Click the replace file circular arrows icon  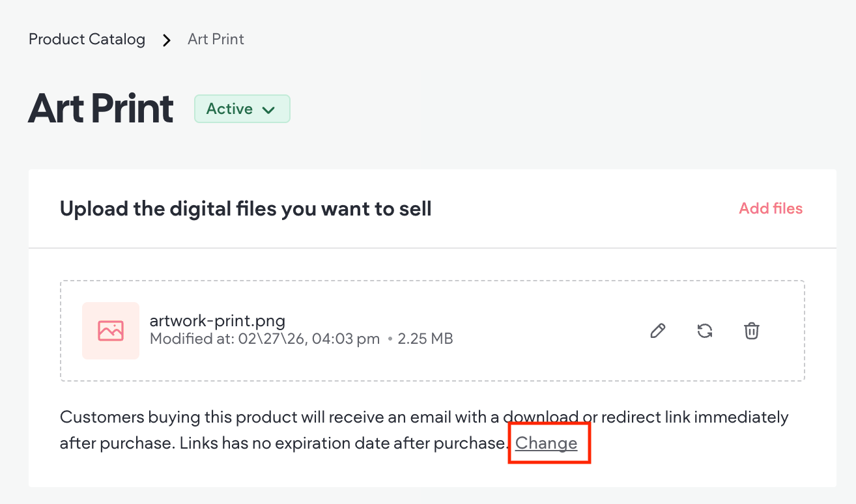tap(705, 331)
